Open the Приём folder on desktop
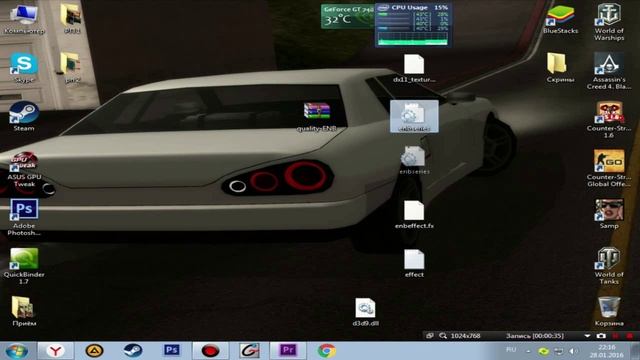 coord(24,312)
